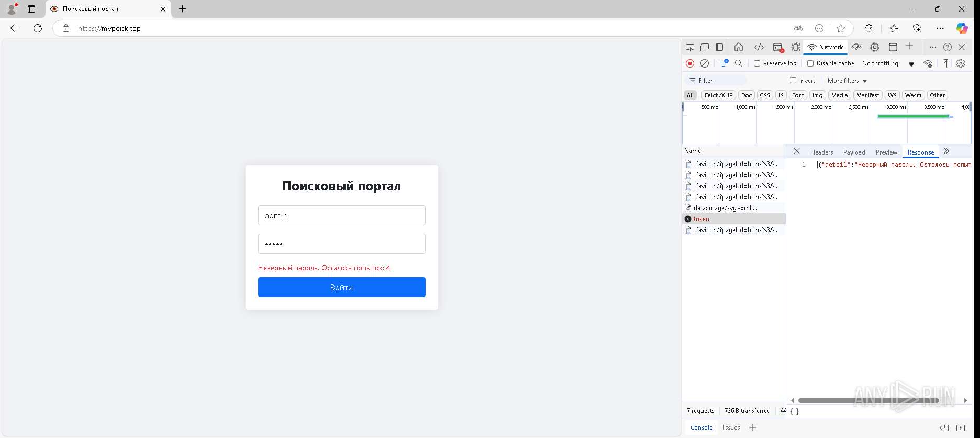Click the response pane horizontal scrollbar
Viewport: 980px width, 438px height.
pos(869,400)
